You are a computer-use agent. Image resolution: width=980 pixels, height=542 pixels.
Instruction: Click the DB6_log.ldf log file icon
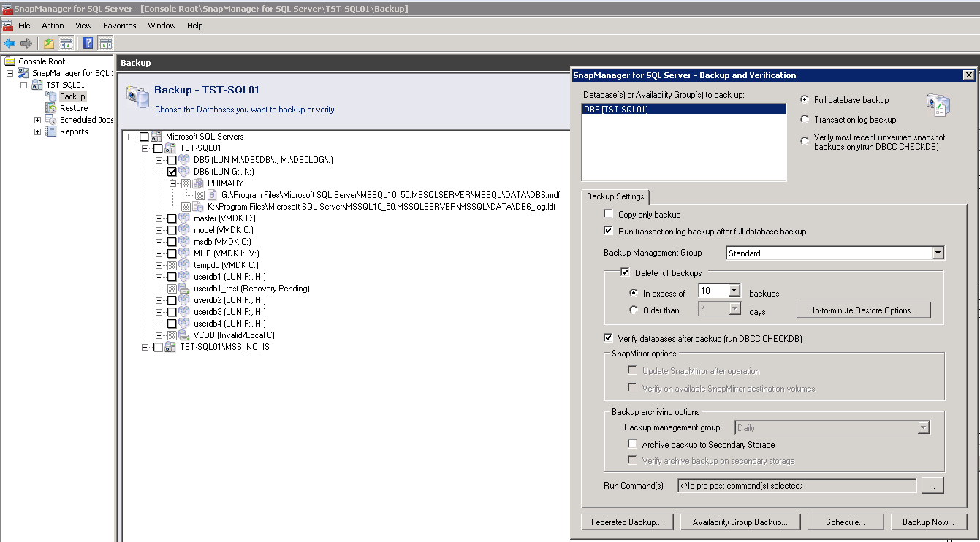coord(198,207)
